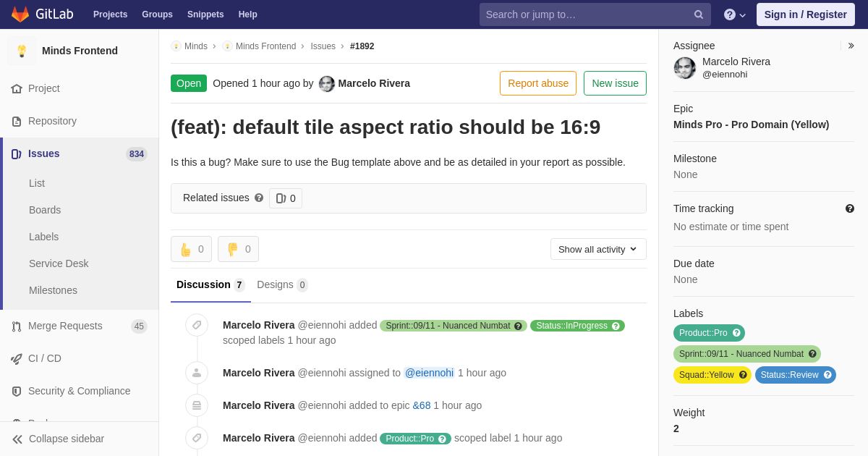Image resolution: width=868 pixels, height=456 pixels.
Task: Collapse the right sidebar with double chevron
Action: [x=851, y=46]
